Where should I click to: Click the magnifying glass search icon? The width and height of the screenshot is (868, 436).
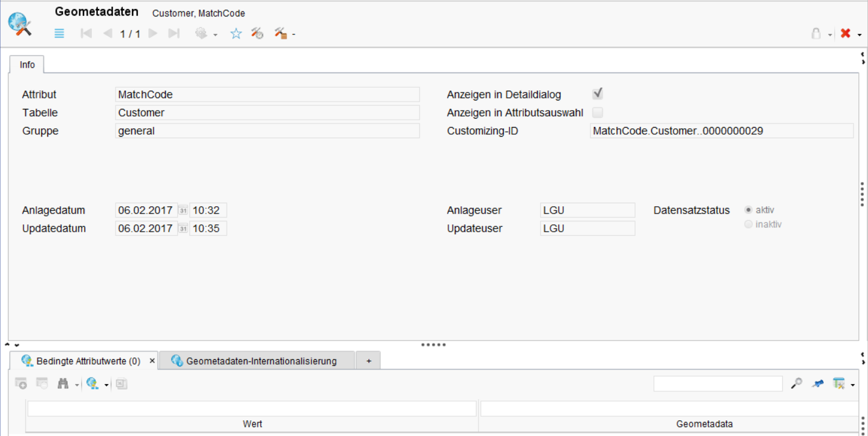(797, 383)
